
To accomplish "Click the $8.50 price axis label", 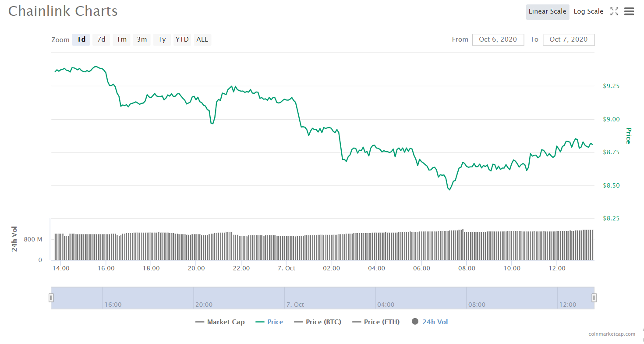I will [610, 185].
